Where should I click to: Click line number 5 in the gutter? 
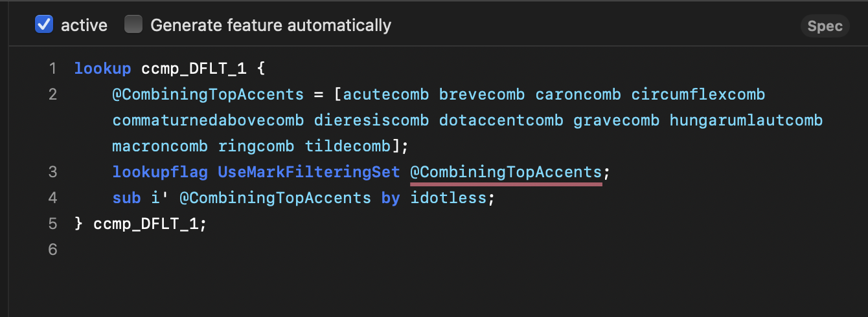pos(52,224)
